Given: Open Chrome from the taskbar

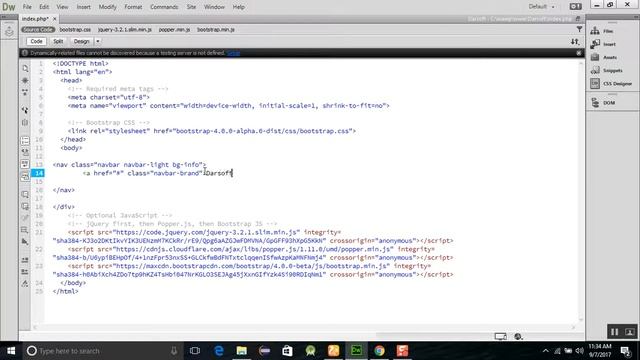Looking at the screenshot, I should 379,351.
